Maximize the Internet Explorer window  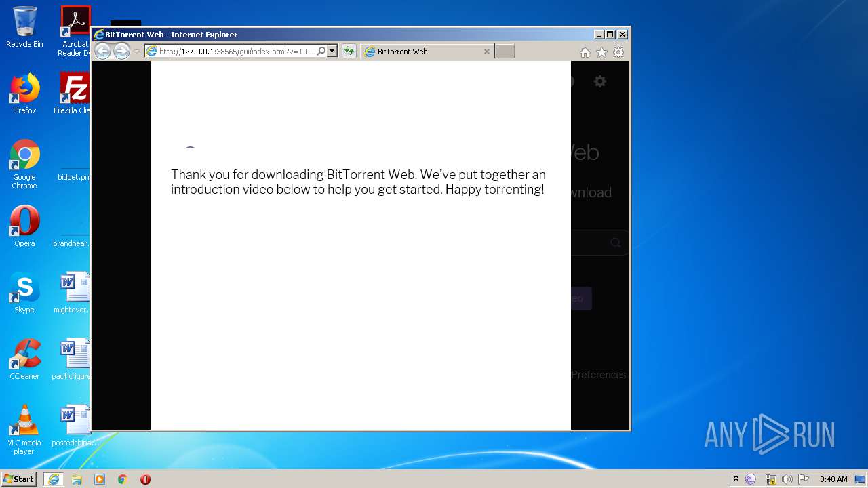(x=610, y=35)
